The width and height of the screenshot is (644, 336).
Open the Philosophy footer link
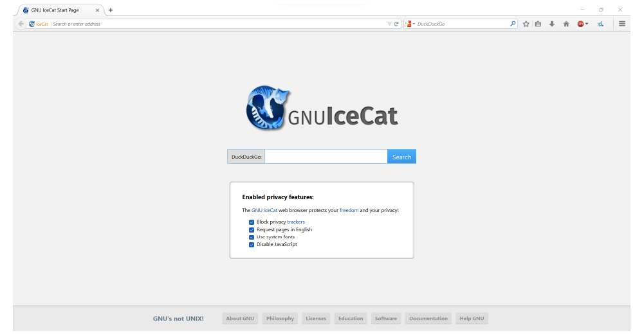[280, 319]
